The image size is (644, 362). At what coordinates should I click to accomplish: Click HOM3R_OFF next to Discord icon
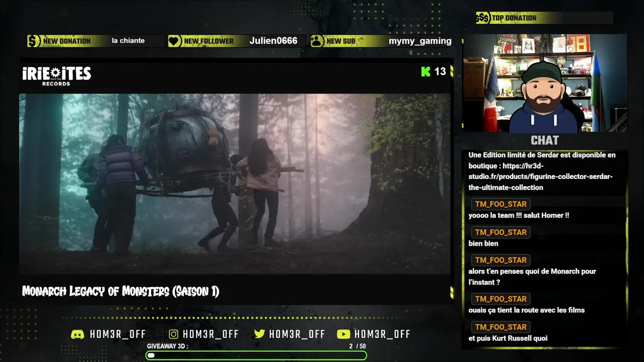coord(118,334)
